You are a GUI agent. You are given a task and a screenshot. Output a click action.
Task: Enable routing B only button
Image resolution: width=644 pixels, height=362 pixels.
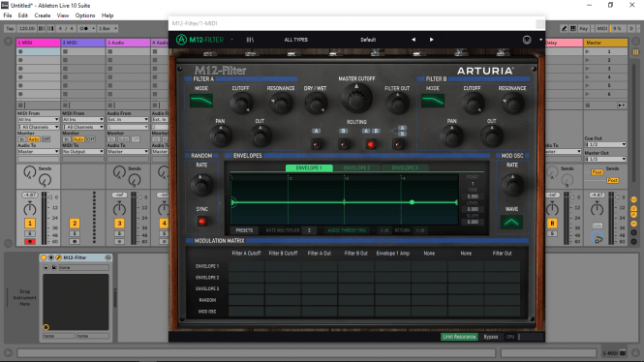(344, 144)
